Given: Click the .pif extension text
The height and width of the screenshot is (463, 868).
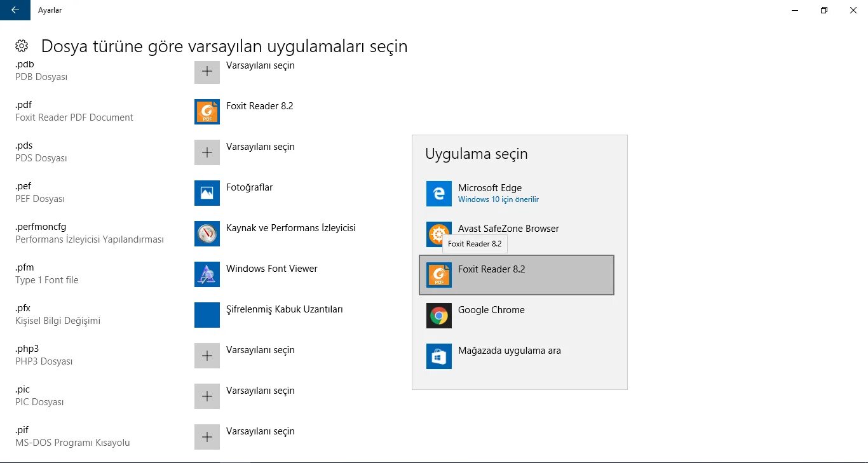Looking at the screenshot, I should [22, 430].
